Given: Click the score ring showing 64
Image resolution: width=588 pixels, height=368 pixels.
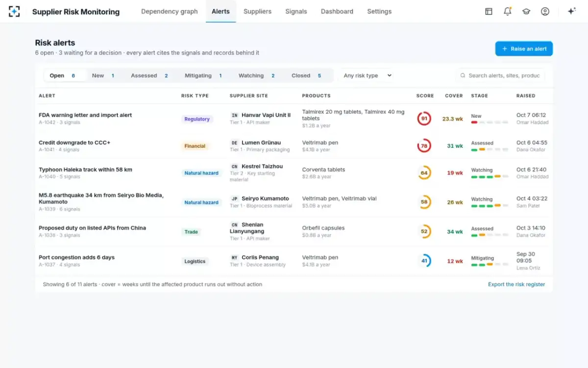Looking at the screenshot, I should coord(424,173).
